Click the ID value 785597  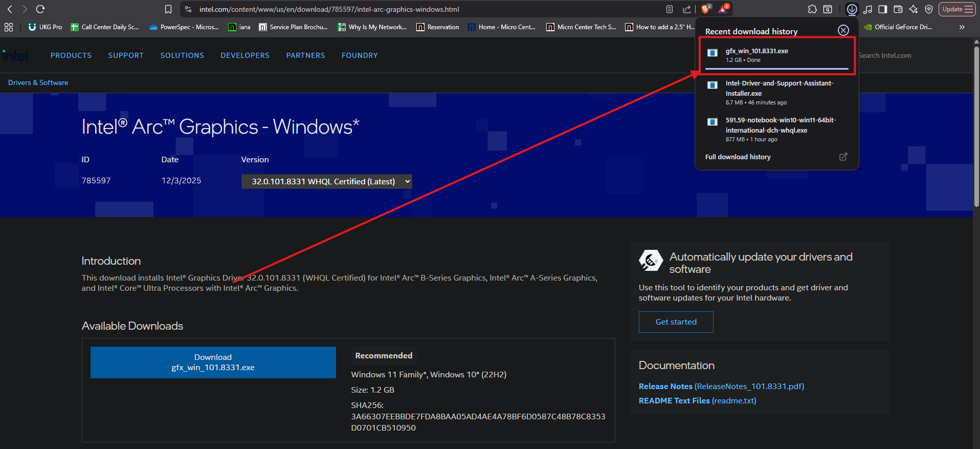point(96,181)
